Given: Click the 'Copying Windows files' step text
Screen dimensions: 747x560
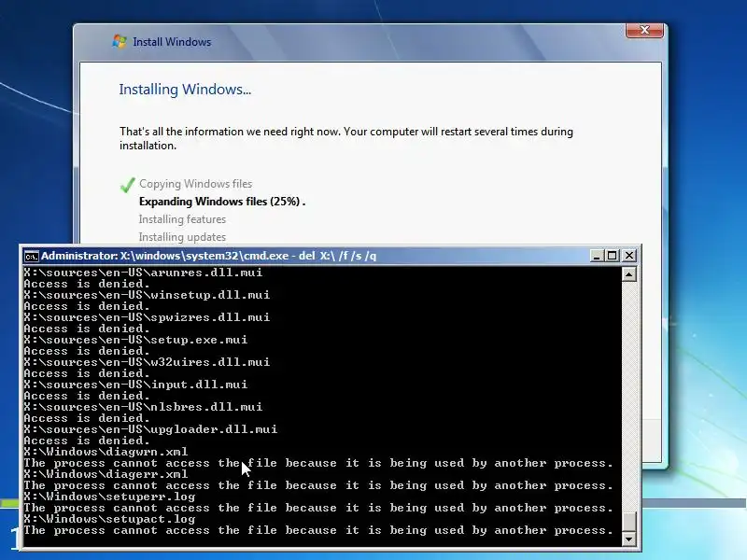Looking at the screenshot, I should 195,184.
